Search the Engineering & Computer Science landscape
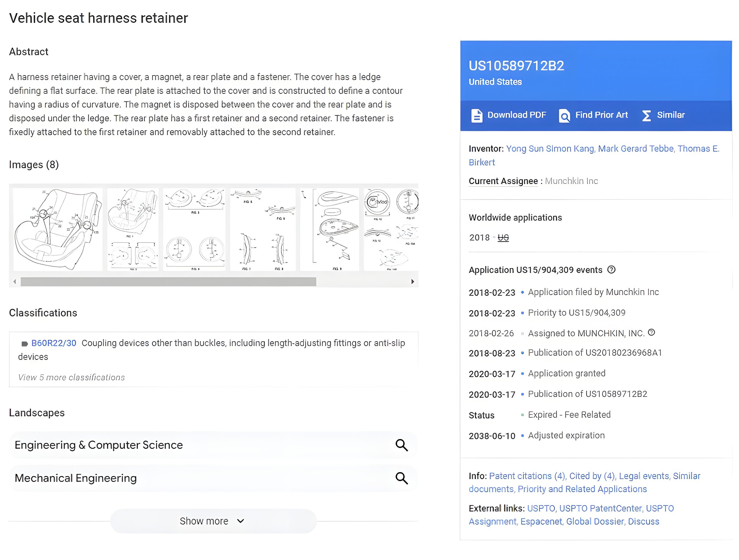This screenshot has width=739, height=560. (401, 445)
